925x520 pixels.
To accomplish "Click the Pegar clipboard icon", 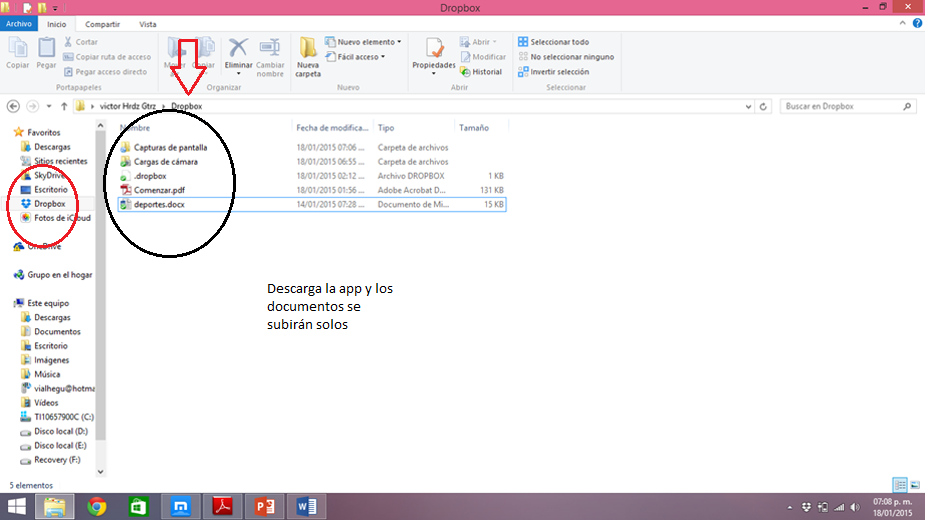I will [x=46, y=52].
